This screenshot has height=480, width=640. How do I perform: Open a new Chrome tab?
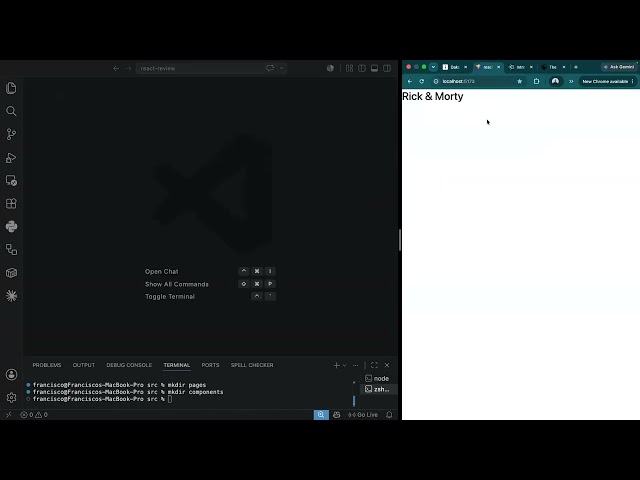[576, 67]
